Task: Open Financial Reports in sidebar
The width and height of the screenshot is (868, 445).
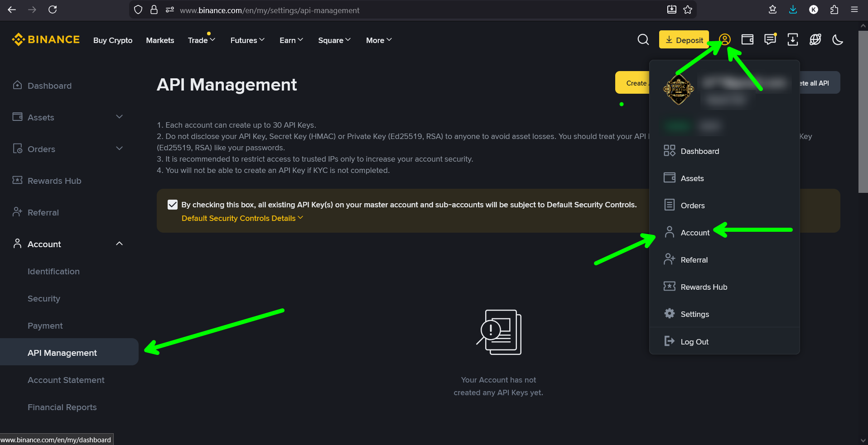Action: 62,407
